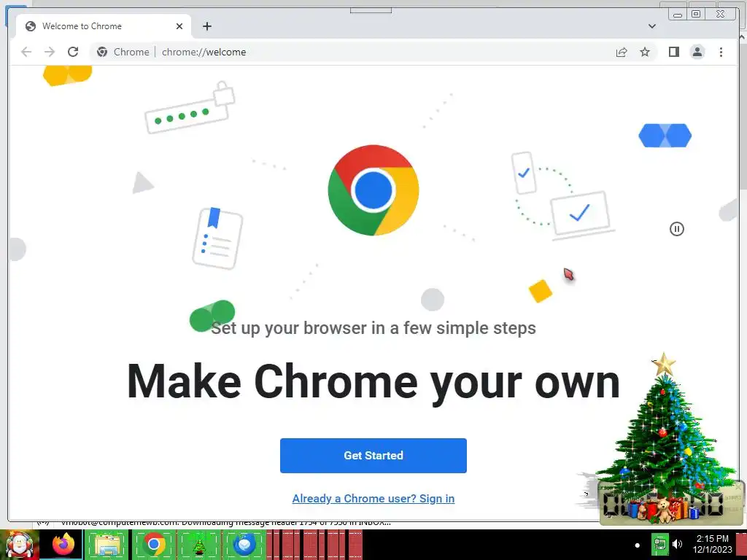
Task: Restore down the Chrome window
Action: point(695,15)
